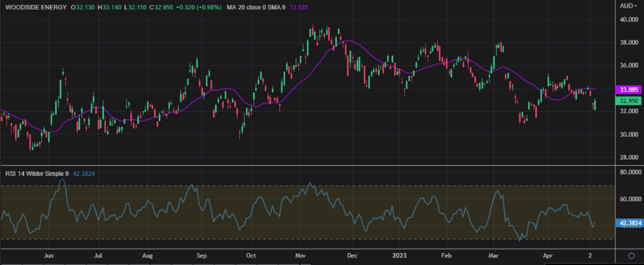Click the purple 33.885 MA price label
The width and height of the screenshot is (644, 265).
point(627,90)
